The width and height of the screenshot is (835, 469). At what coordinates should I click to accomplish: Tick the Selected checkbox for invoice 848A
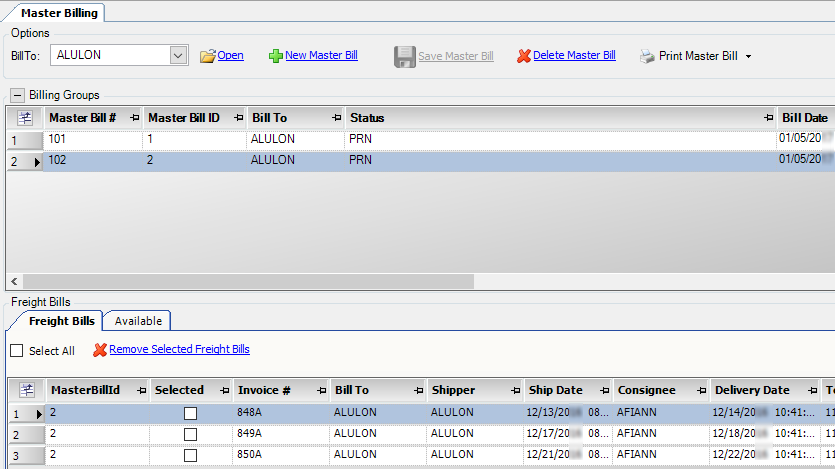coord(190,414)
